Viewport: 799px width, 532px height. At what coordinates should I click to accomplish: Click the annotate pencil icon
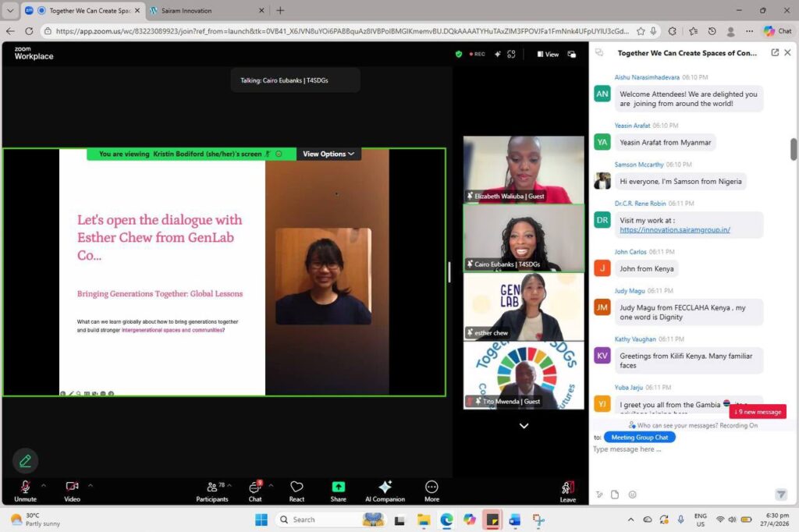(x=25, y=461)
